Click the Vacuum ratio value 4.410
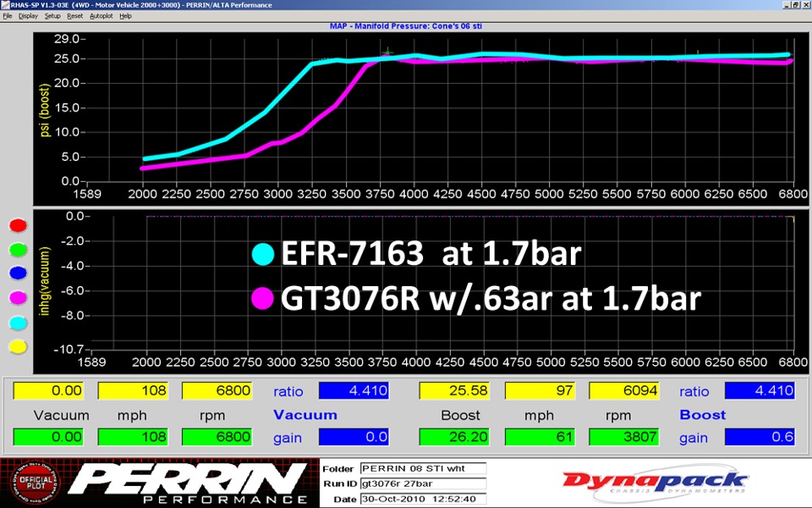Viewport: 812px width, 508px height. pos(354,391)
